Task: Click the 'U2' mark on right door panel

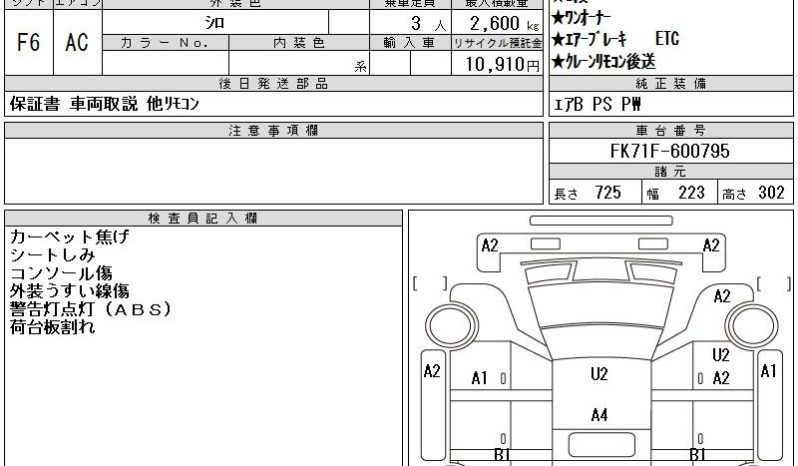Action: pos(721,355)
